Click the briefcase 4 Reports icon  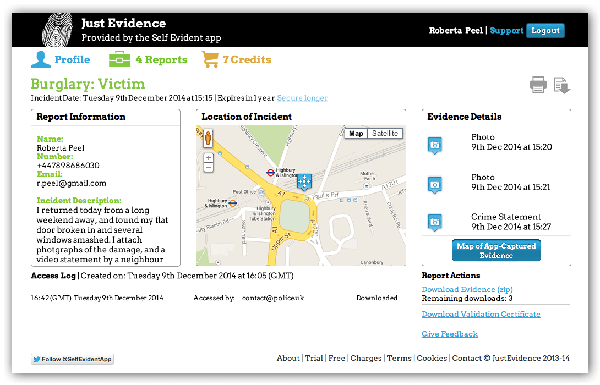point(119,59)
